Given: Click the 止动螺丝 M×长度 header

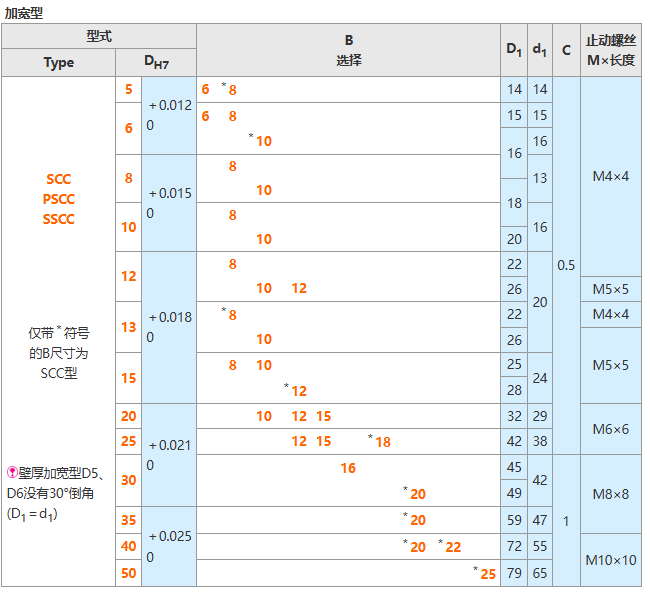Looking at the screenshot, I should pos(611,50).
